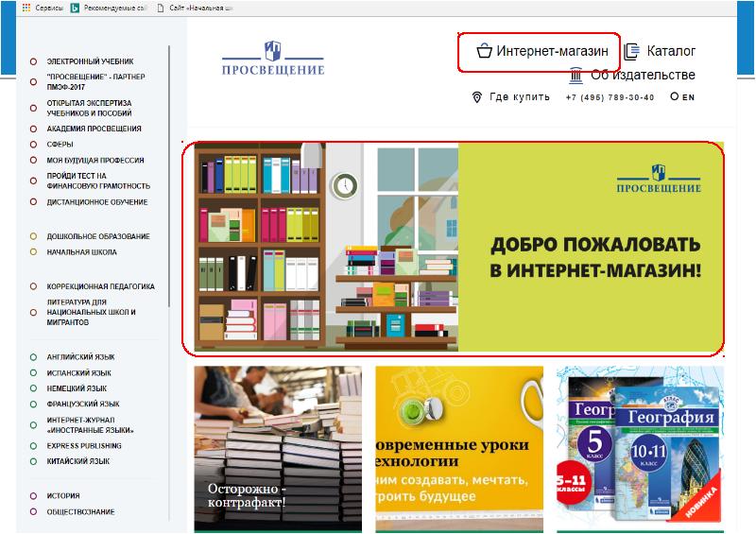Click the circle bullet next to История

[x=33, y=496]
